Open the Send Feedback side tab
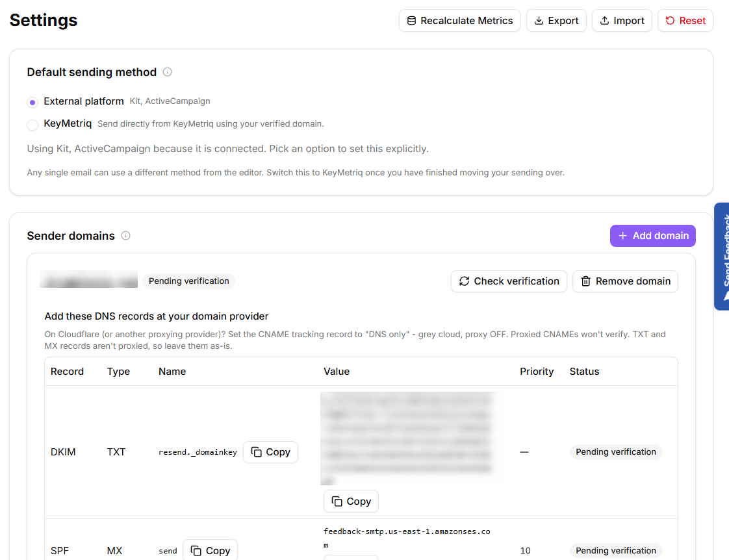This screenshot has width=729, height=560. pyautogui.click(x=722, y=256)
